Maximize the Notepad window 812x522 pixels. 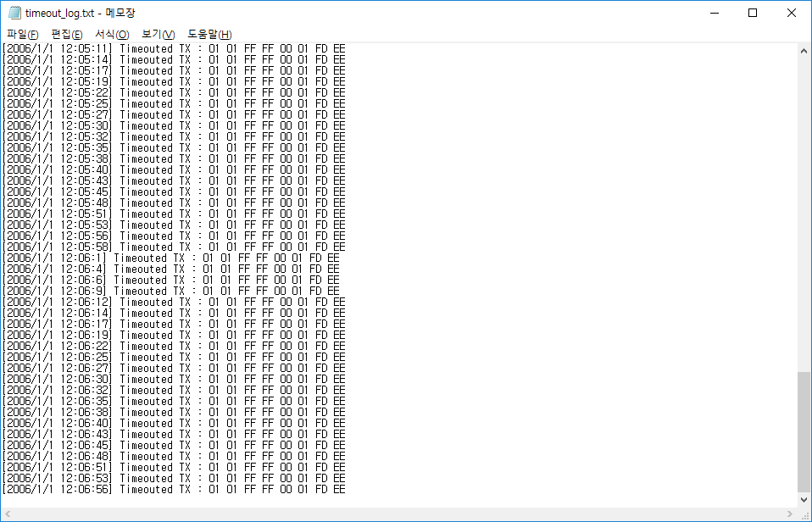click(x=753, y=13)
